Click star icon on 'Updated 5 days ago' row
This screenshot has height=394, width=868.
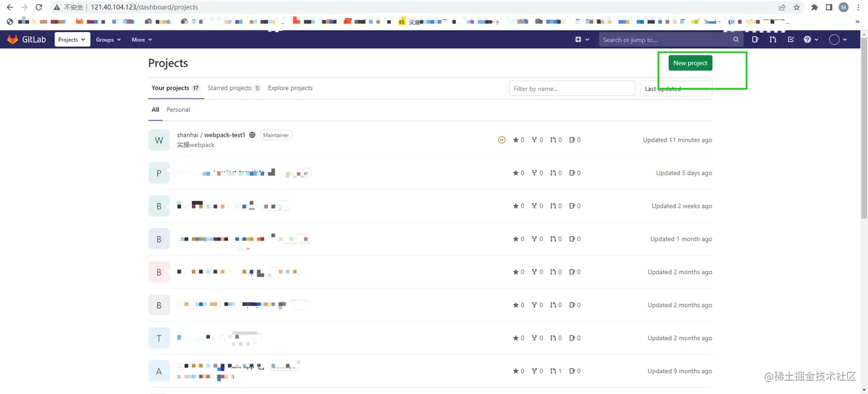point(516,173)
